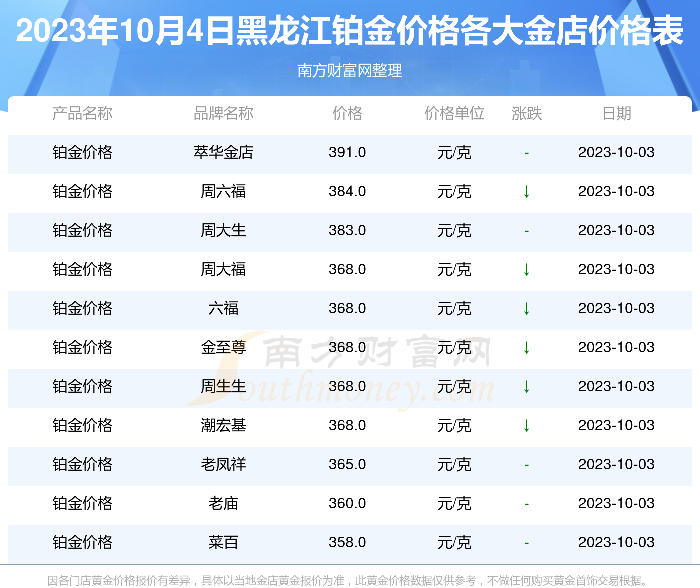Click the dash change mark in 周大生 row
The height and width of the screenshot is (588, 700).
(526, 231)
